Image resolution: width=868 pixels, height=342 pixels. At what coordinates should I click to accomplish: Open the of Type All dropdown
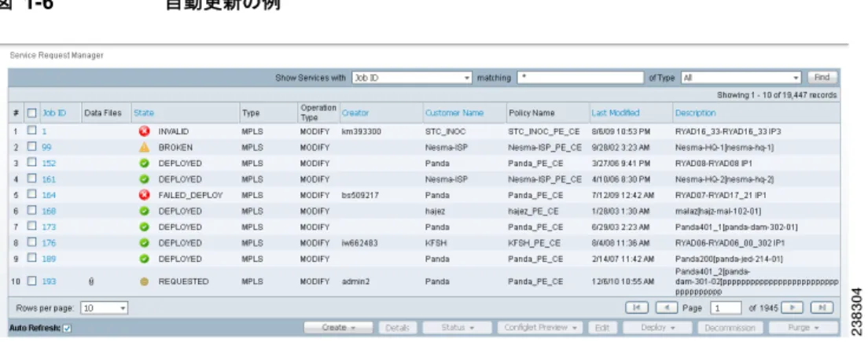point(741,78)
